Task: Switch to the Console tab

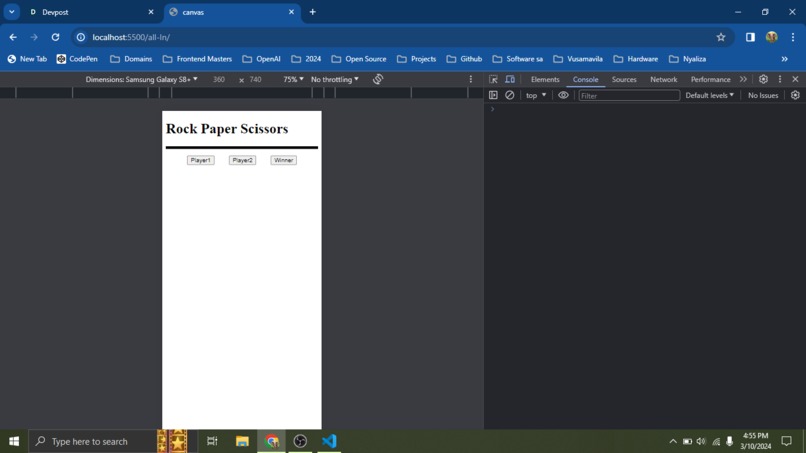Action: [585, 79]
